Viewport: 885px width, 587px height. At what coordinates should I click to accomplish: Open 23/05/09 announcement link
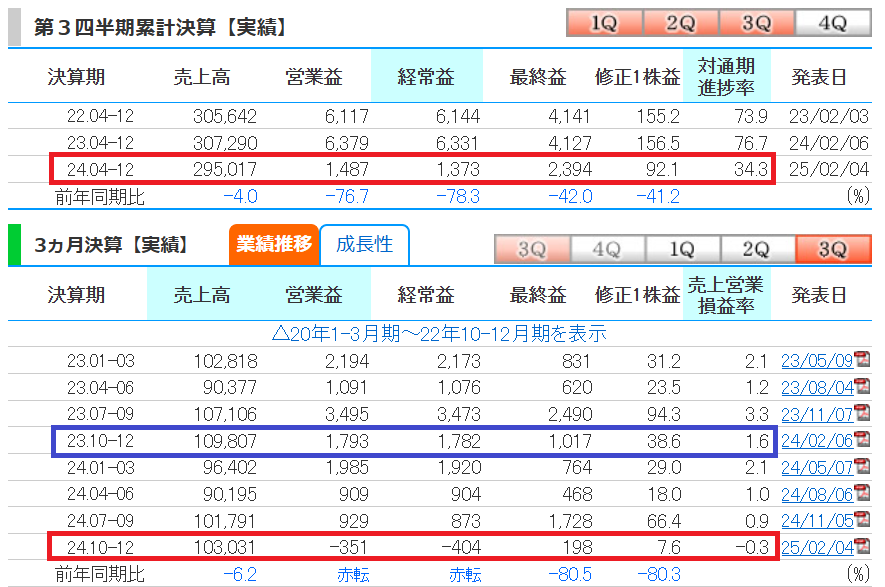[x=817, y=361]
